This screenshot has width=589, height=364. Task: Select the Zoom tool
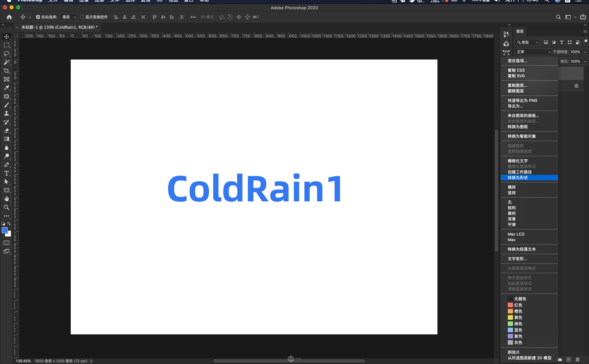pos(7,207)
